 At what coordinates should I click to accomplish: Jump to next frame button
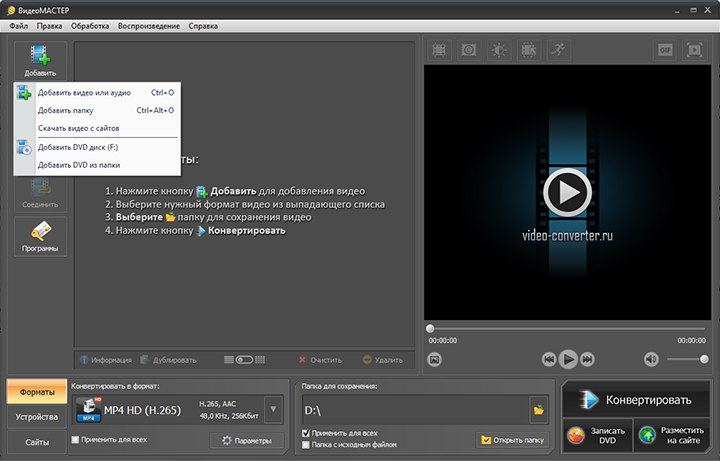click(x=587, y=359)
